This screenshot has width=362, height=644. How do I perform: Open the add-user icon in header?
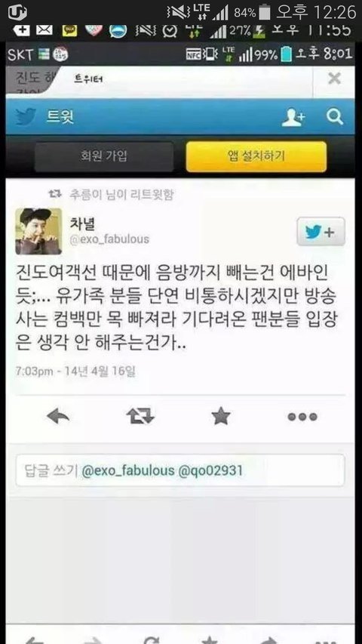[293, 118]
